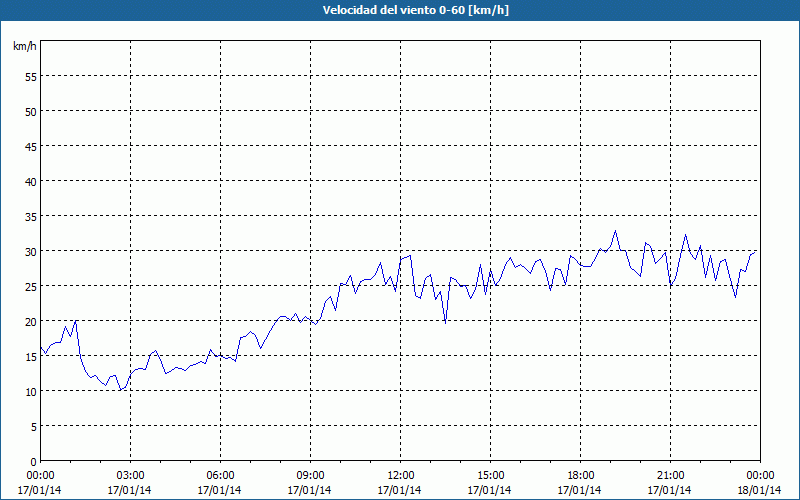This screenshot has width=800, height=500.
Task: Click the 45 y-axis label
Action: (31, 146)
